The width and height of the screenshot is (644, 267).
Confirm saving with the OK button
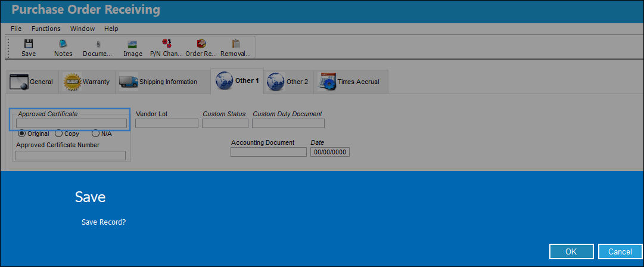click(x=571, y=252)
